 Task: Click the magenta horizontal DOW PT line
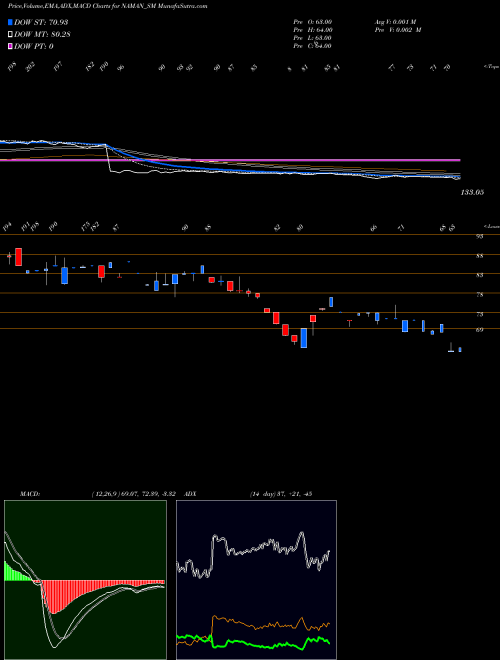[230, 160]
